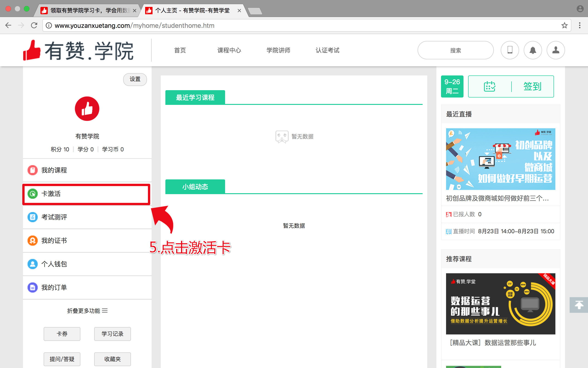Open [精品大课] 数据运营那些事儿 link
Image resolution: width=588 pixels, height=368 pixels.
493,343
